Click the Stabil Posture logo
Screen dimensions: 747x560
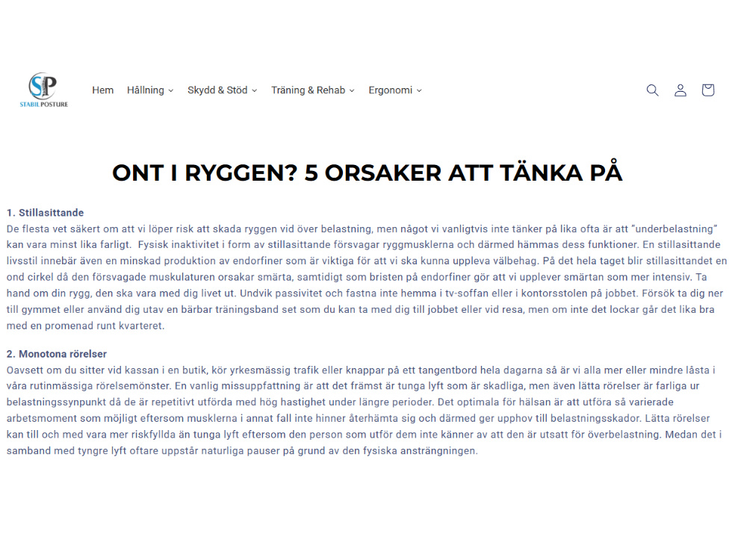tap(44, 90)
